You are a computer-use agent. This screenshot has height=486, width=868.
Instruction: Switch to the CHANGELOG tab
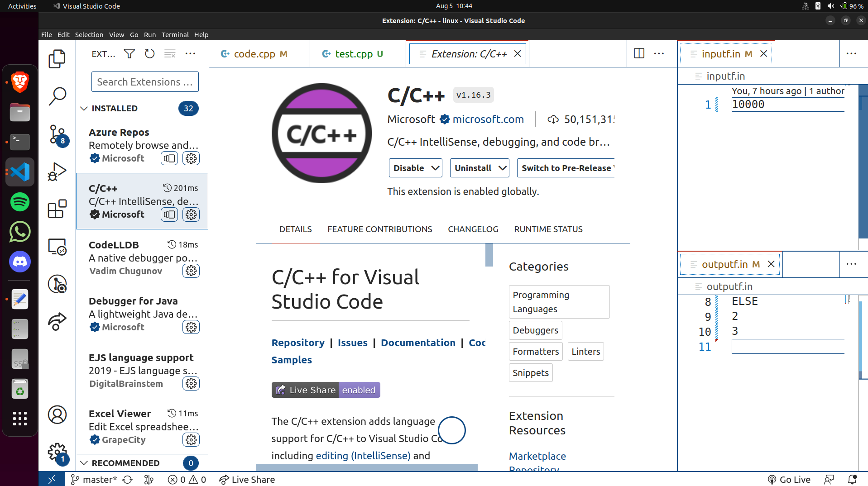[473, 229]
